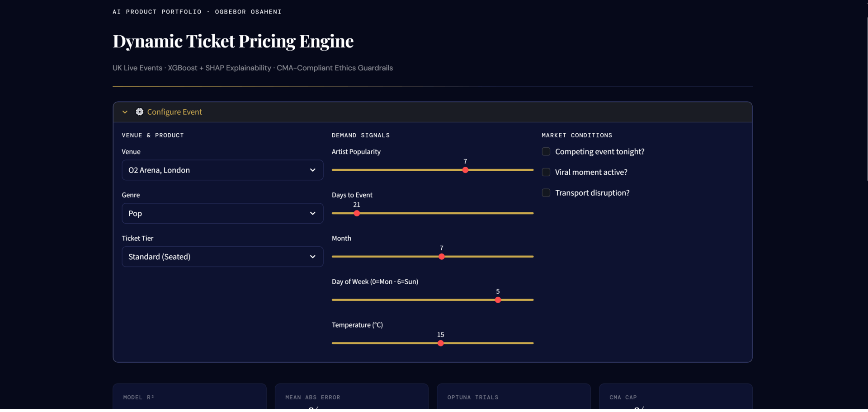Collapse the Configure Event section

pyautogui.click(x=125, y=112)
